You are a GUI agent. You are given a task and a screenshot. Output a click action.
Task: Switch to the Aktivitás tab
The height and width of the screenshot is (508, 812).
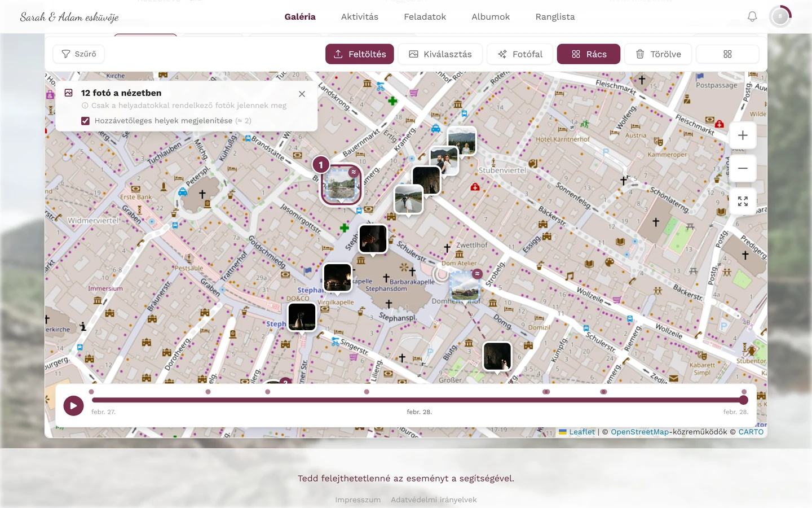coord(360,17)
